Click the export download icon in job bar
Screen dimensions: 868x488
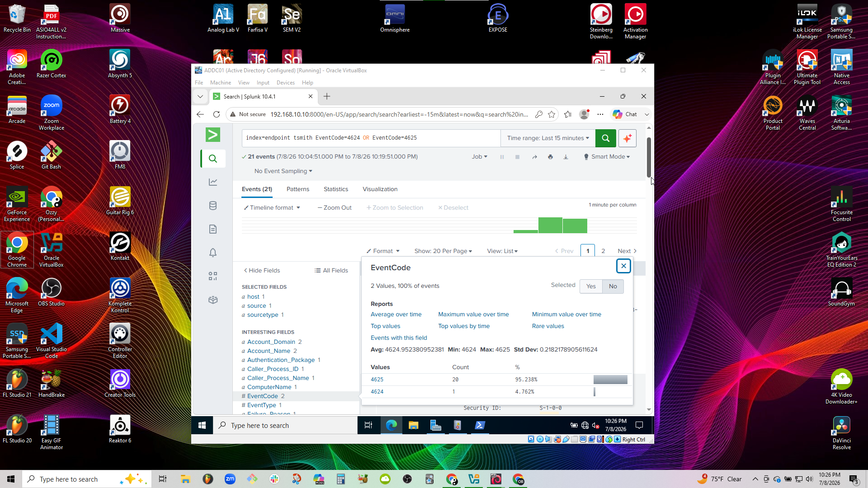(566, 157)
